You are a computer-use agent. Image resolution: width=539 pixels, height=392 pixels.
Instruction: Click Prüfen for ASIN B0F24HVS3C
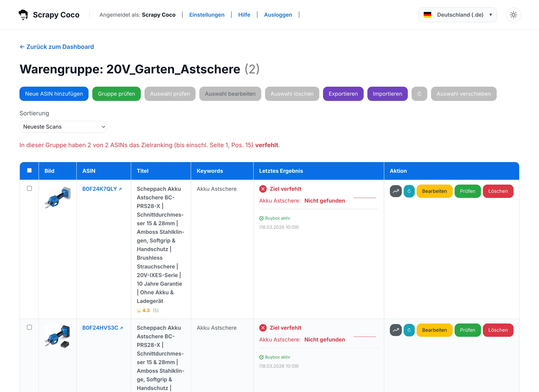[x=468, y=330]
